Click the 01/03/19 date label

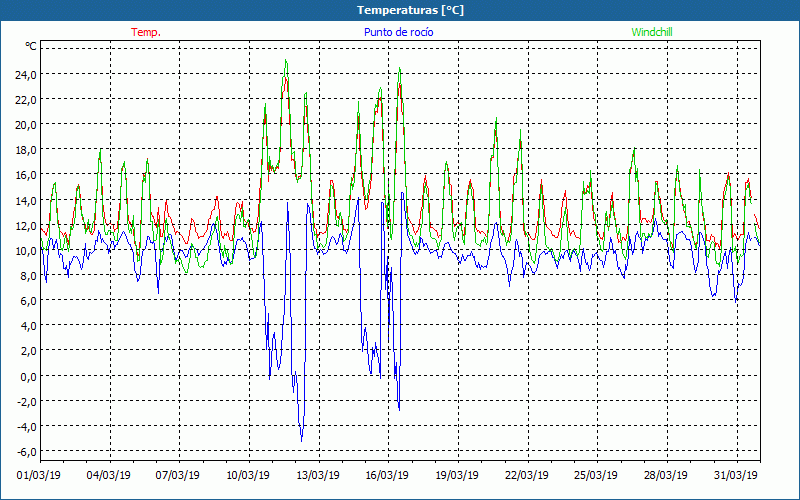[x=40, y=475]
